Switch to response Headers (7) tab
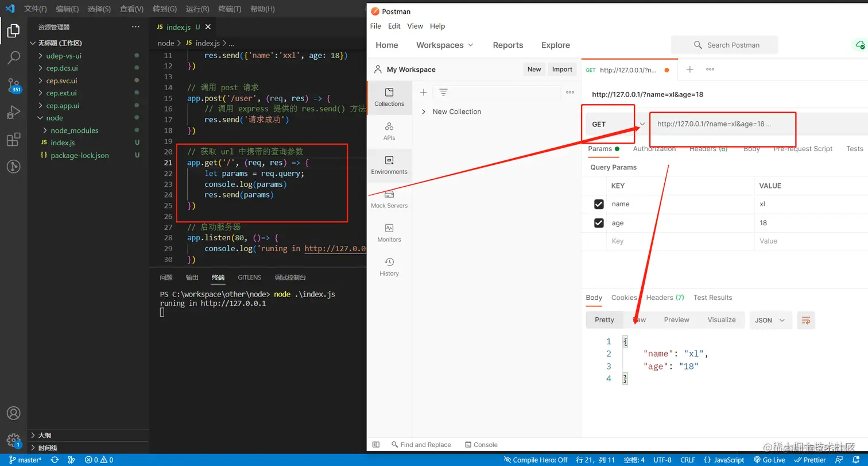868x466 pixels. pos(665,298)
